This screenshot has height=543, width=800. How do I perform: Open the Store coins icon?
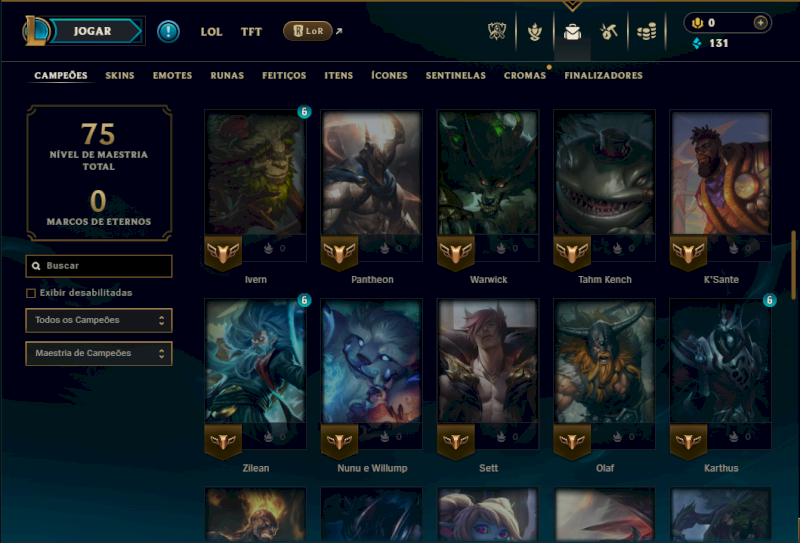click(646, 32)
